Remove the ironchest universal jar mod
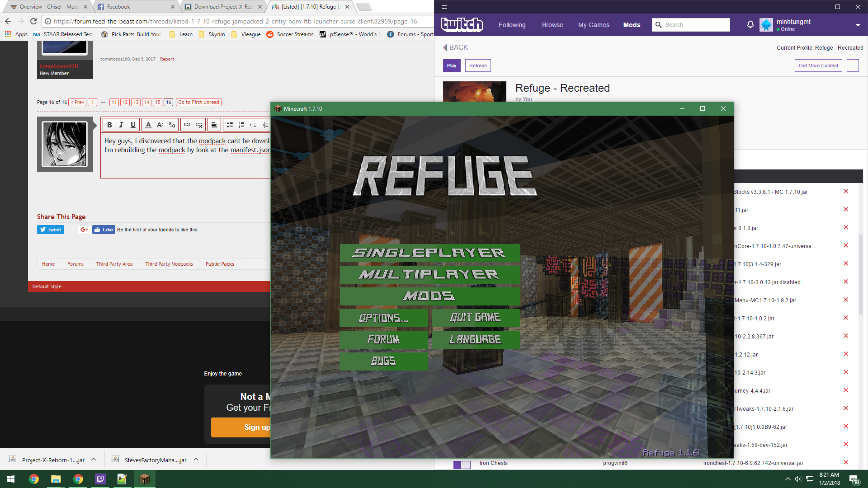The image size is (868, 488). tap(846, 462)
